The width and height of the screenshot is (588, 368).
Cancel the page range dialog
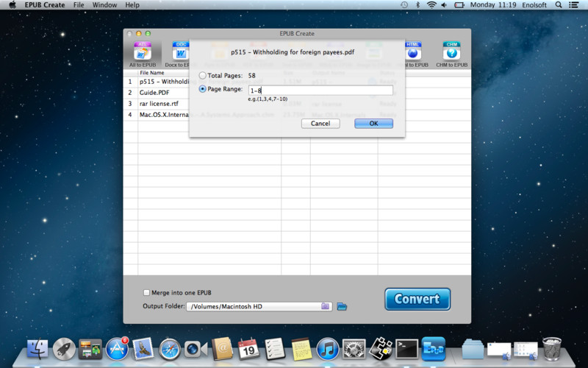[320, 124]
